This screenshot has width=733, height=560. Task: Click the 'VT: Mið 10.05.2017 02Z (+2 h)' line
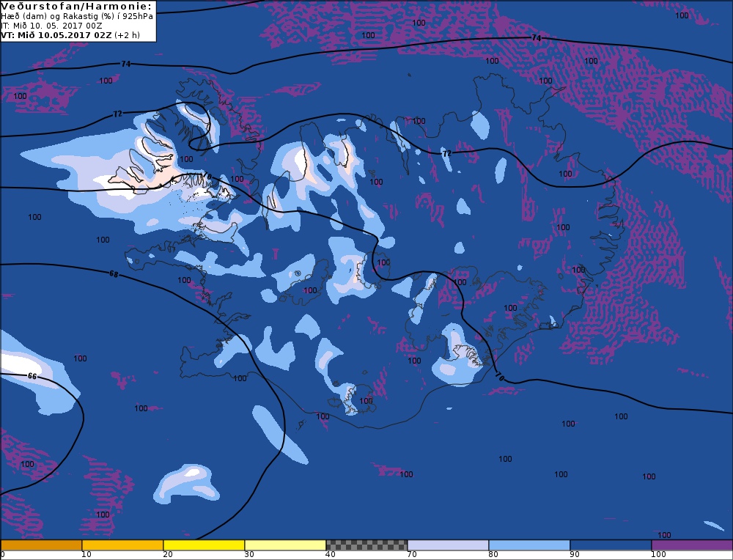[70, 35]
